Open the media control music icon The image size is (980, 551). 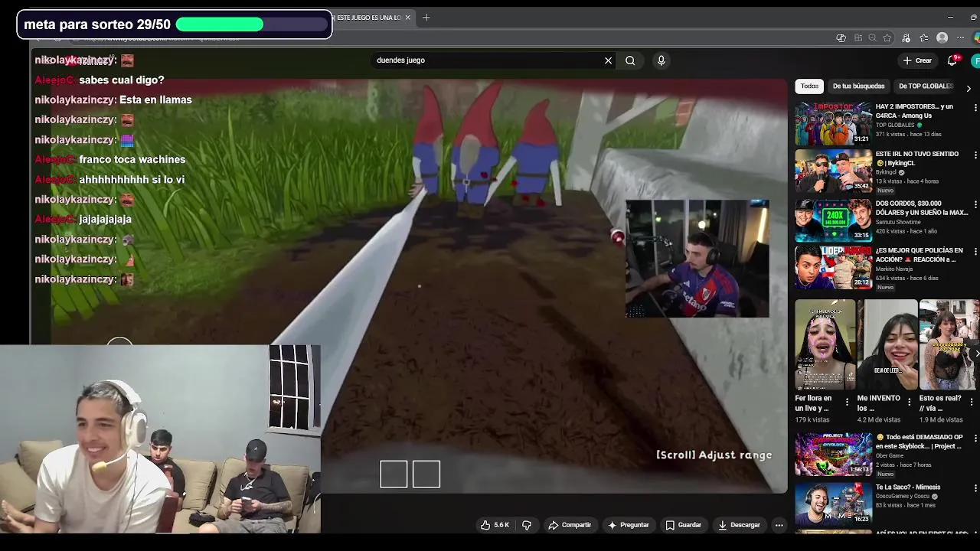click(x=906, y=38)
